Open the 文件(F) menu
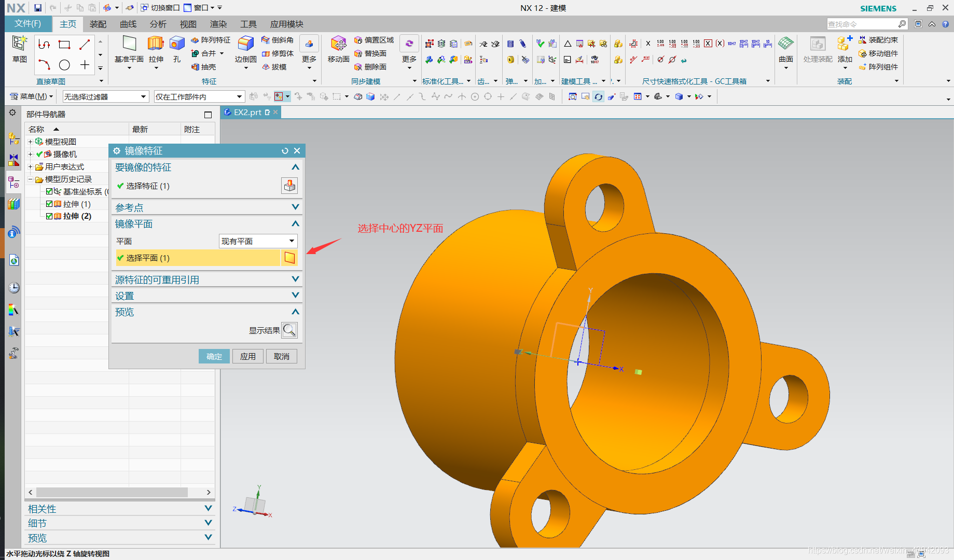The height and width of the screenshot is (560, 954). pos(28,24)
